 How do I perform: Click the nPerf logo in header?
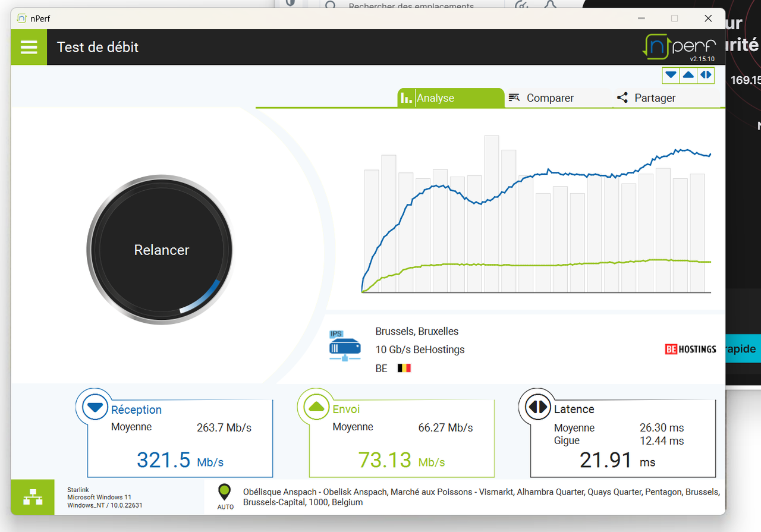pyautogui.click(x=679, y=46)
